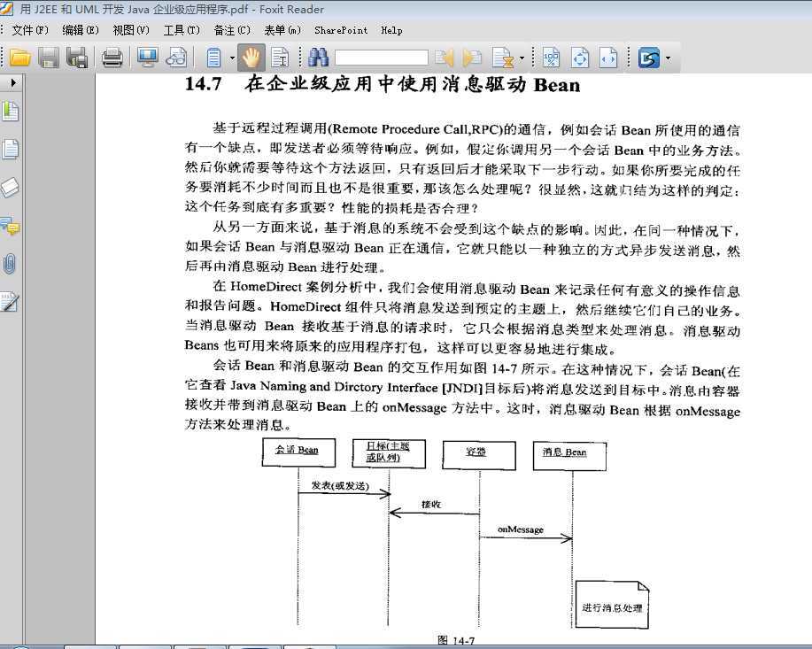This screenshot has width=812, height=649.
Task: Click the Save disk icon
Action: (x=49, y=58)
